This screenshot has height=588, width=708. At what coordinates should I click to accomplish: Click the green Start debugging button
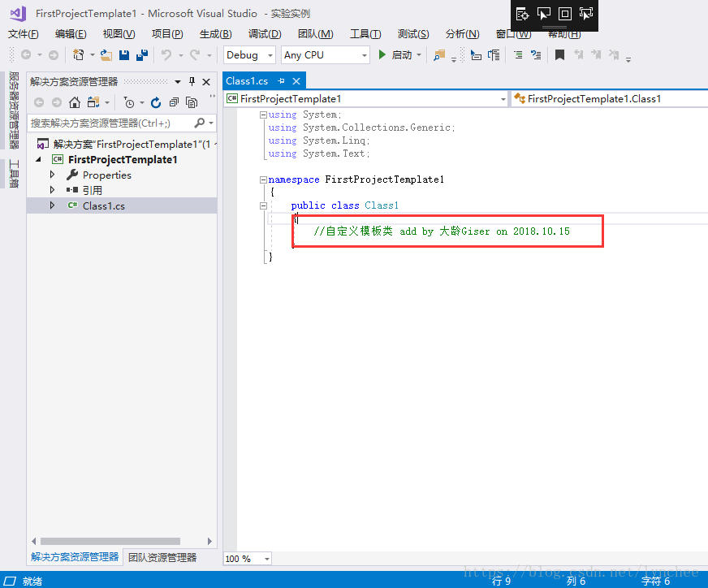(x=396, y=55)
